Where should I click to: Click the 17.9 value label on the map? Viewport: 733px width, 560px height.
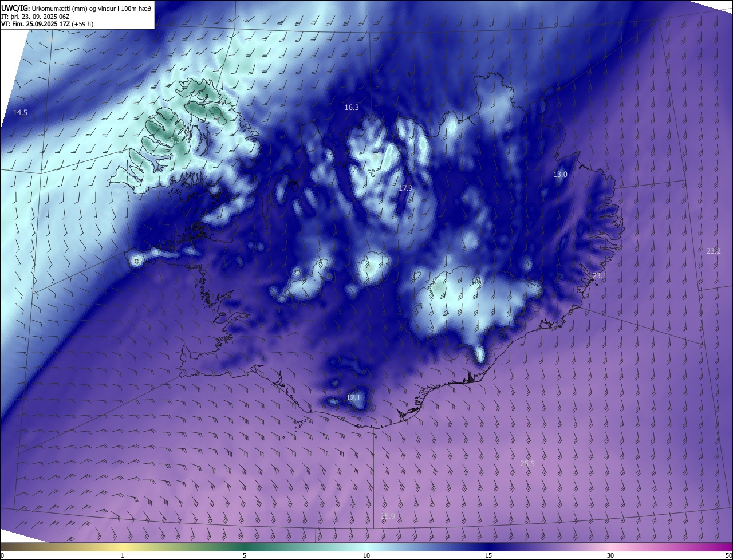coord(405,188)
